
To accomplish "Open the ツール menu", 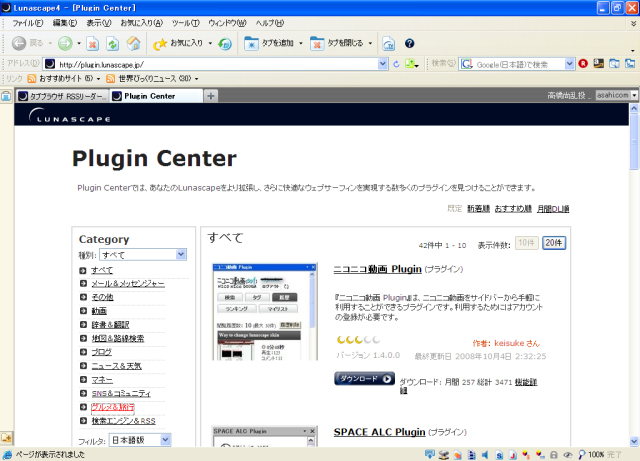I will [x=185, y=23].
